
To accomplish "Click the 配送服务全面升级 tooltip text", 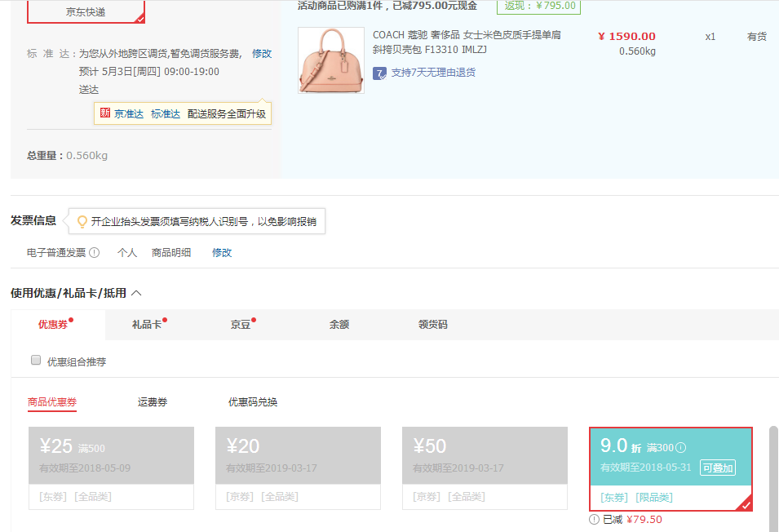I will (227, 114).
